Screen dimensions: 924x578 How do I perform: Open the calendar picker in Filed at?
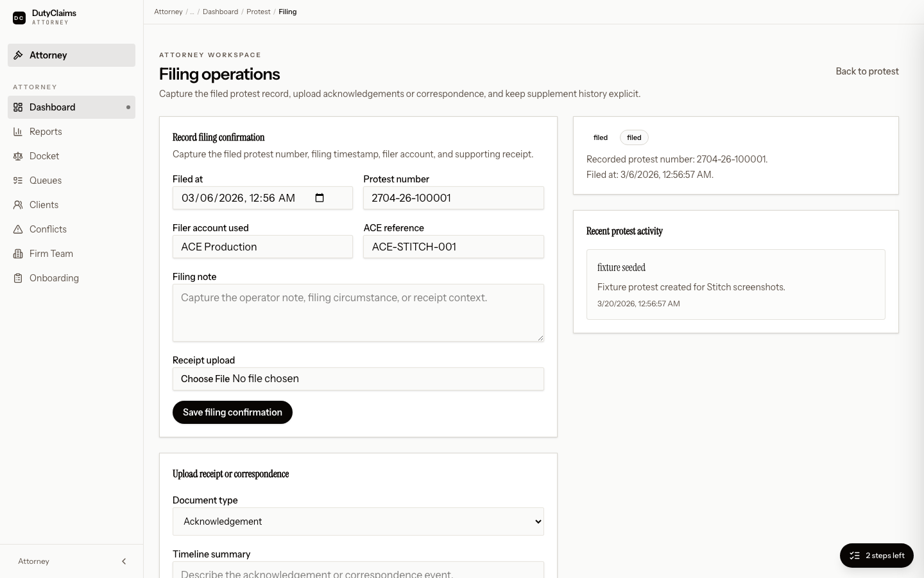320,198
